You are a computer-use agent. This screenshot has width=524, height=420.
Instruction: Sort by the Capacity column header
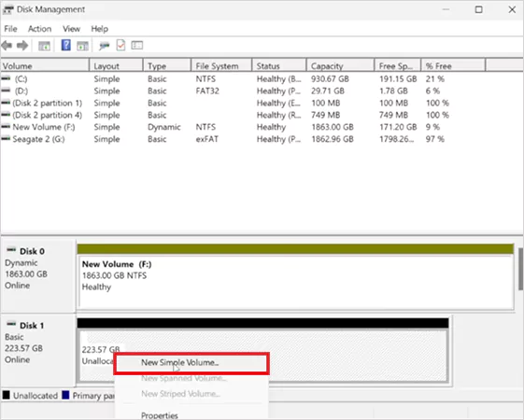point(341,66)
